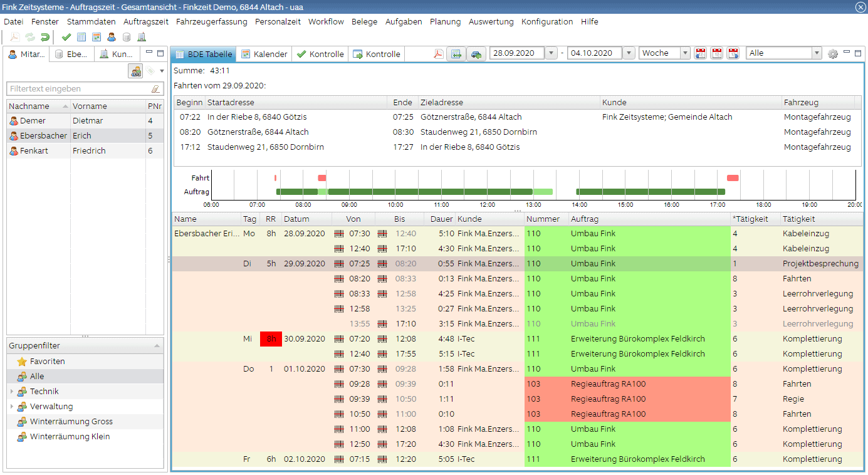Click the clear filter text eraser icon
The height and width of the screenshot is (475, 868).
155,89
